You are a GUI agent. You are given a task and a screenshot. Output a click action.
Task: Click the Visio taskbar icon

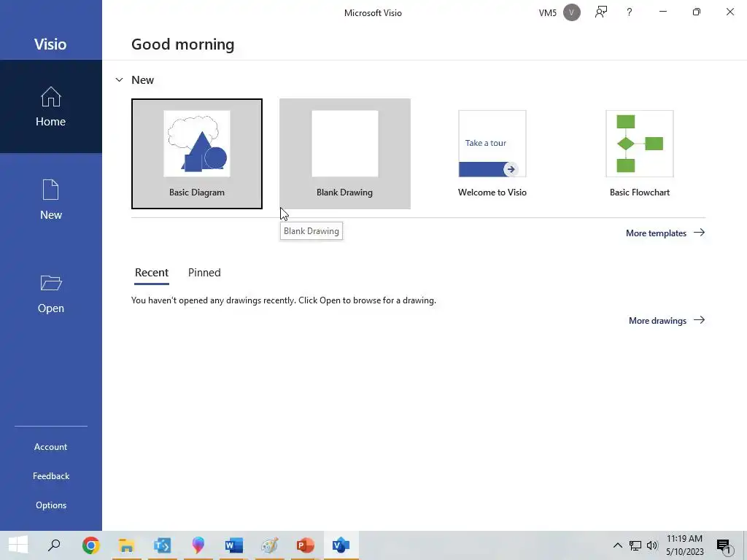[341, 545]
